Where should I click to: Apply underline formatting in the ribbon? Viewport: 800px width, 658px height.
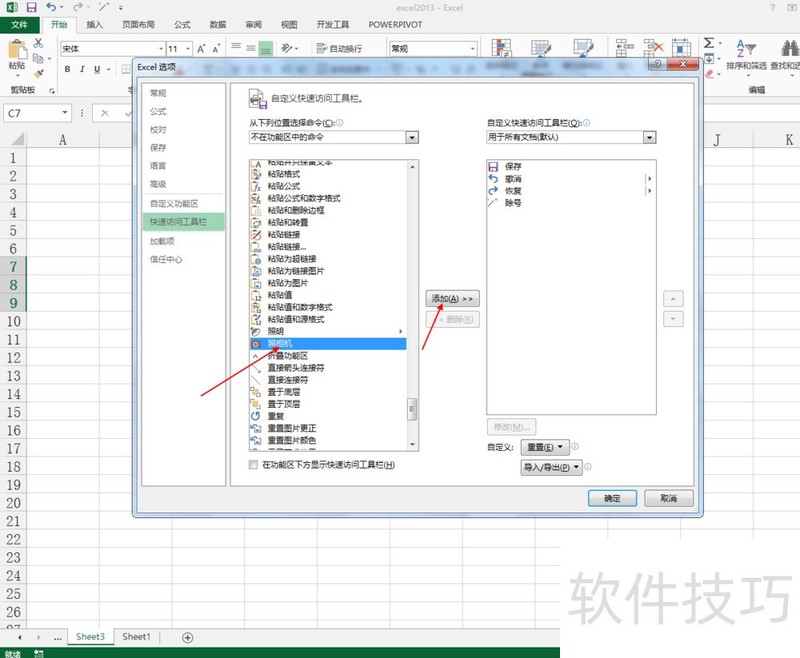click(x=95, y=70)
